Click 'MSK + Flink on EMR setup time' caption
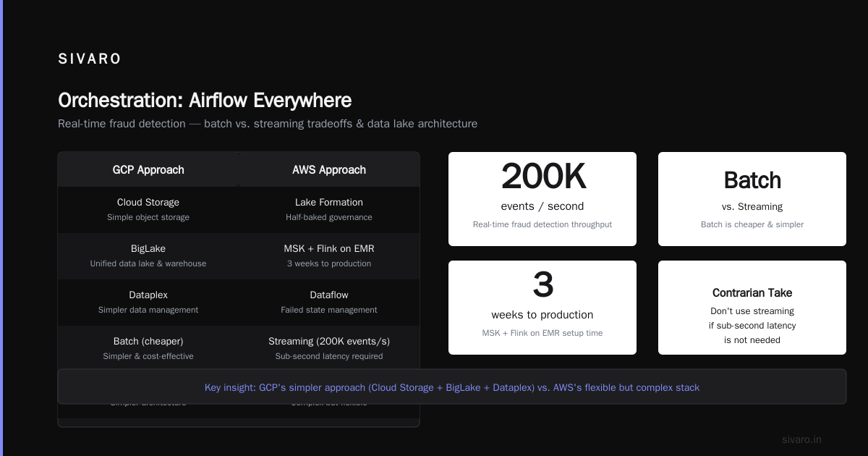Screen dimensions: 868x456 (542, 333)
